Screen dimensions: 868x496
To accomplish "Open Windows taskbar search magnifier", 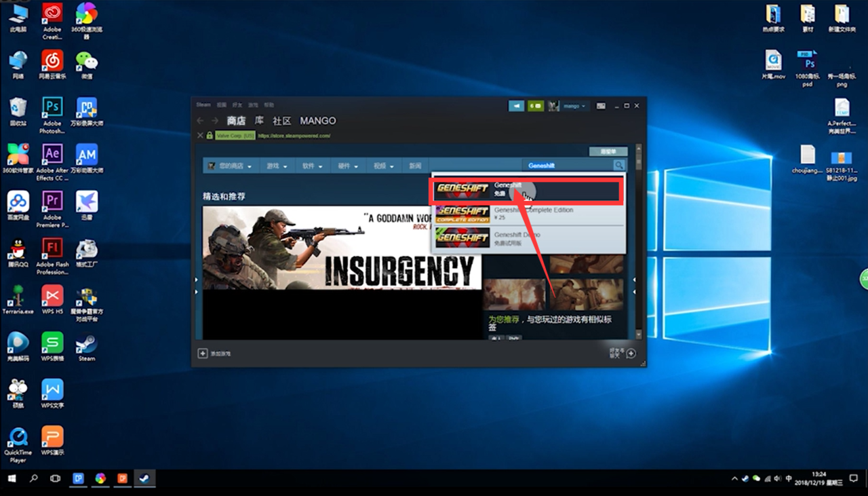I will (x=34, y=478).
